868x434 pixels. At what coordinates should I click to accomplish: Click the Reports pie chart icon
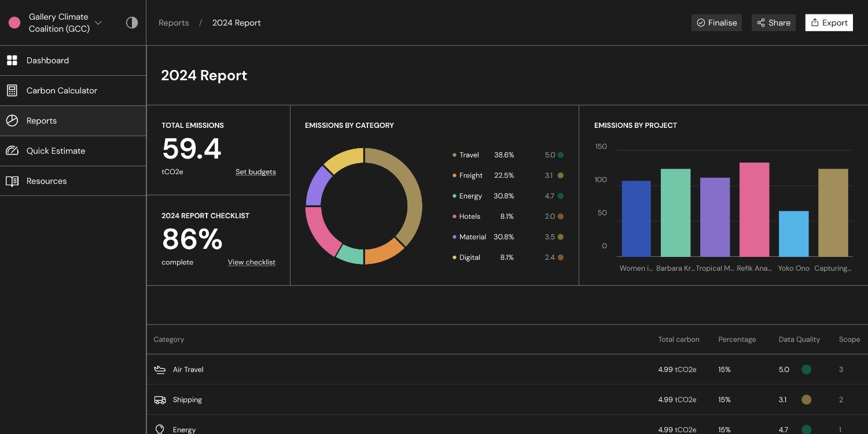click(x=12, y=120)
